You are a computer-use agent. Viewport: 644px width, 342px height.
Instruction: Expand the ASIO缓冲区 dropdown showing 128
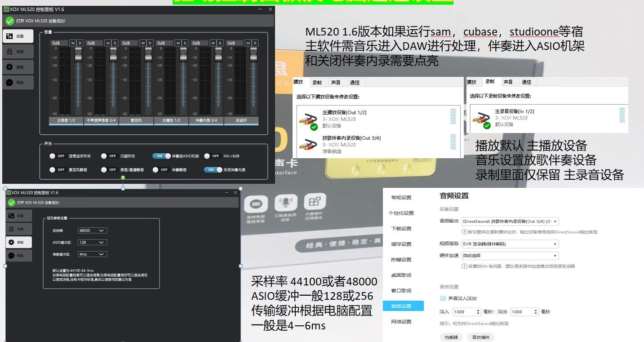pos(92,242)
